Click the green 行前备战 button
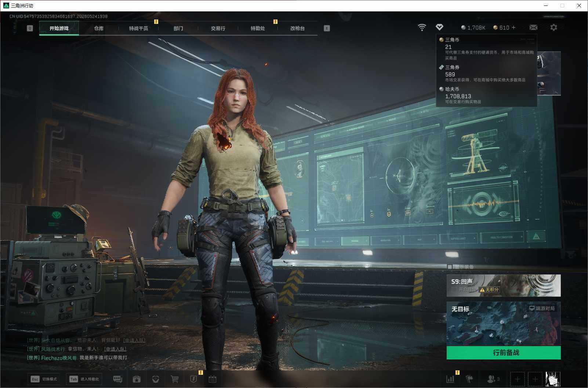Viewport: 588px width, 388px height. 504,353
